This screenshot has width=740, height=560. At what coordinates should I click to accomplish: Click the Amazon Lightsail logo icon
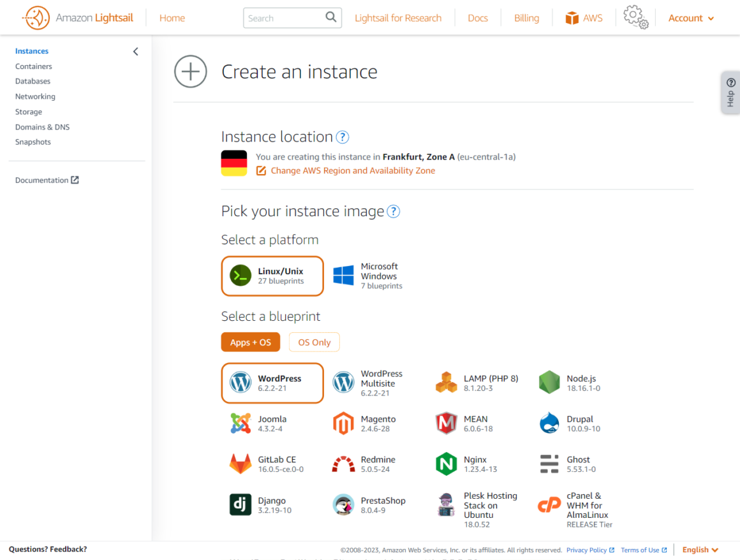[x=36, y=18]
